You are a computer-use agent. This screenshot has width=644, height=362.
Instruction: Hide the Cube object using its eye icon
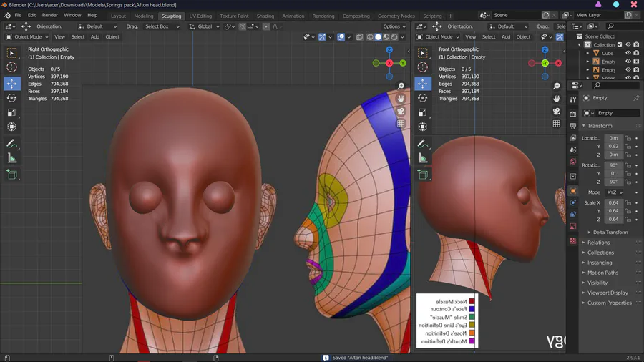[x=628, y=53]
